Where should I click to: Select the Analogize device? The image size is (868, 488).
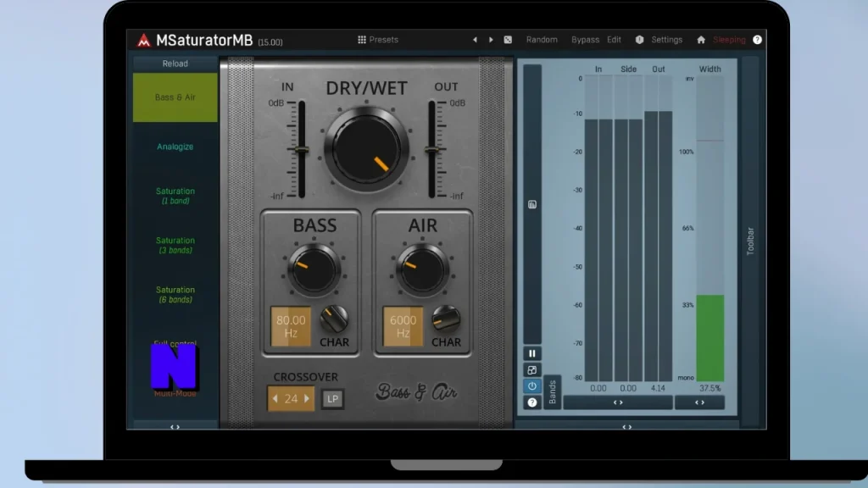175,147
